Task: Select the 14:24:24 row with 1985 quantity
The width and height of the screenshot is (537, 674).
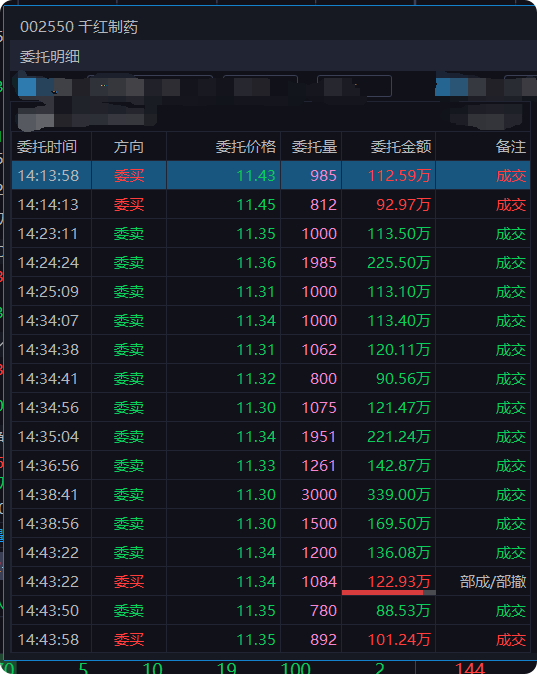Action: click(271, 263)
